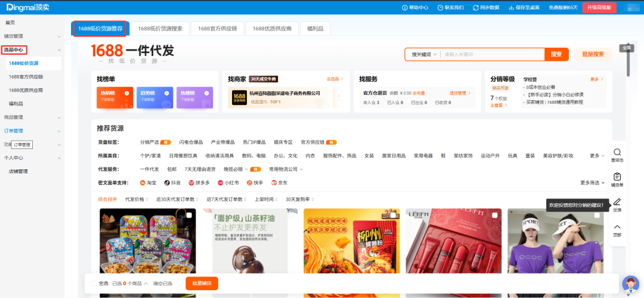
Task: Expand 更多 categories dropdown
Action: [597, 156]
